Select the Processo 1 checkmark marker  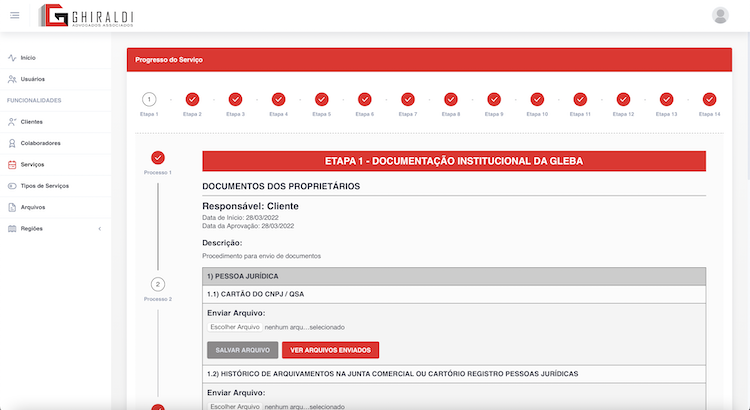[158, 157]
